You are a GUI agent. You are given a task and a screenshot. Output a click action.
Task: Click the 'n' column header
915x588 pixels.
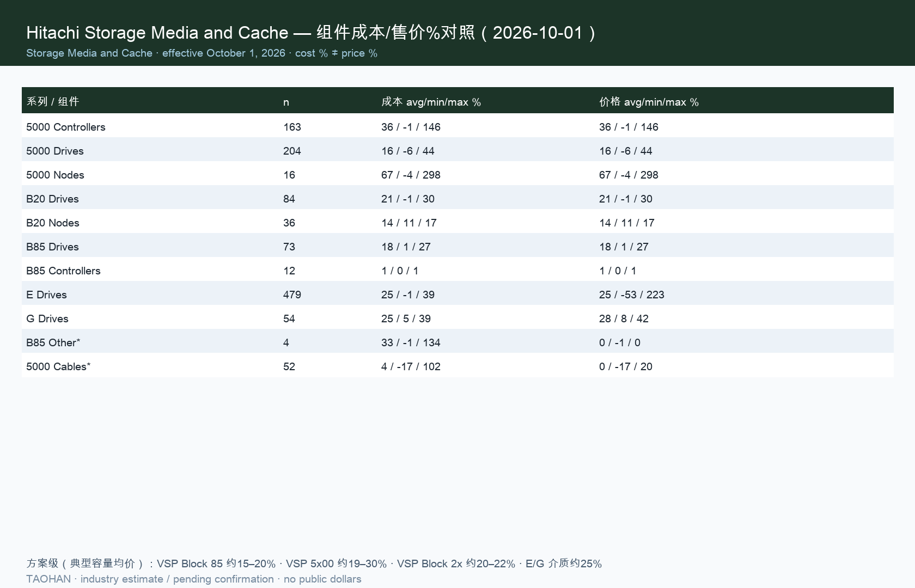click(x=286, y=102)
